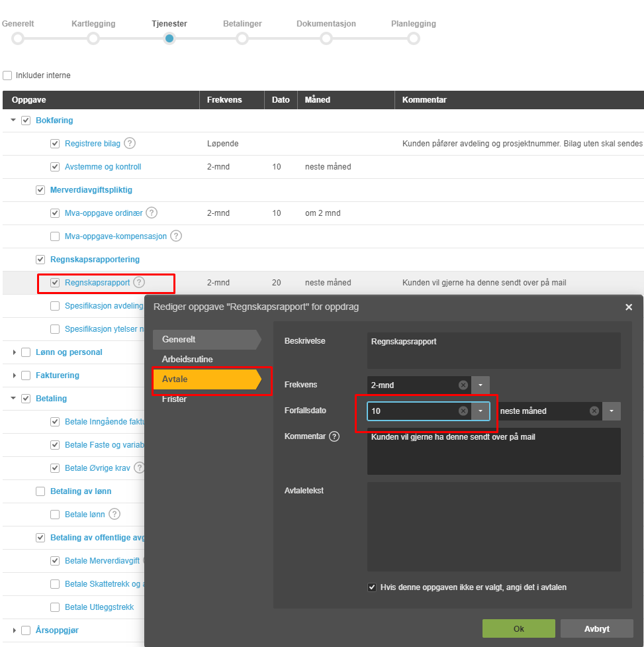Go to the Dokumentasjon wizard step
Image resolution: width=644 pixels, height=647 pixels.
tap(326, 24)
